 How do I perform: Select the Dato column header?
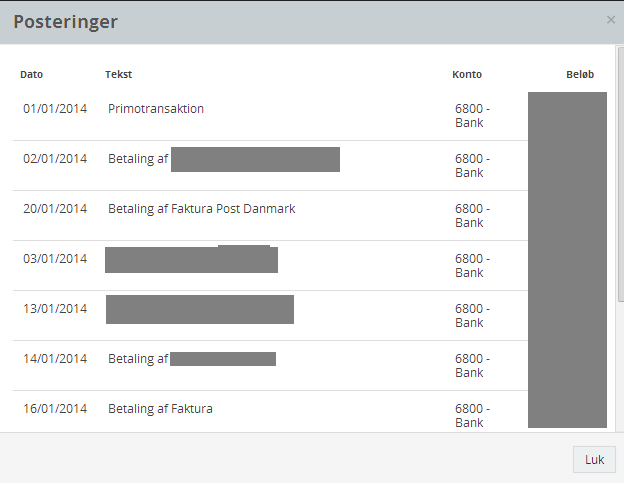point(31,74)
